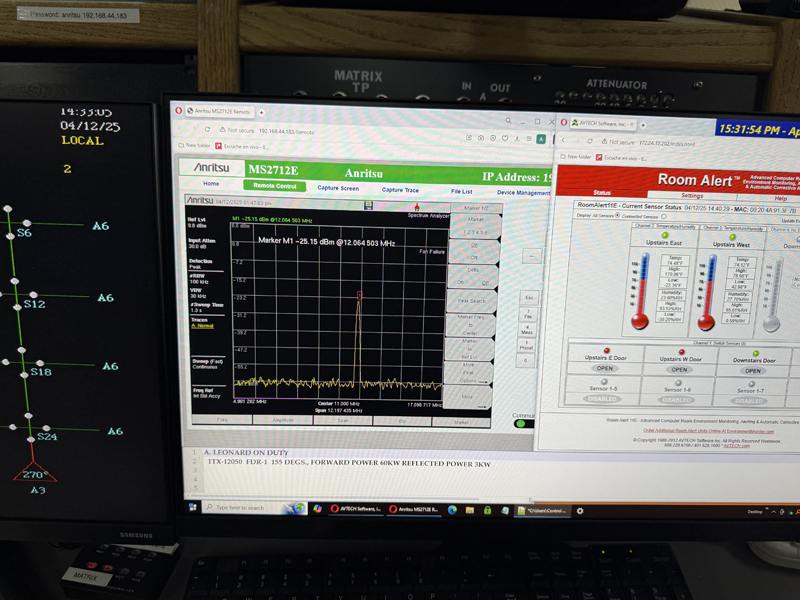This screenshot has height=600, width=800.
Task: Click the 7 File keypad button
Action: (528, 314)
